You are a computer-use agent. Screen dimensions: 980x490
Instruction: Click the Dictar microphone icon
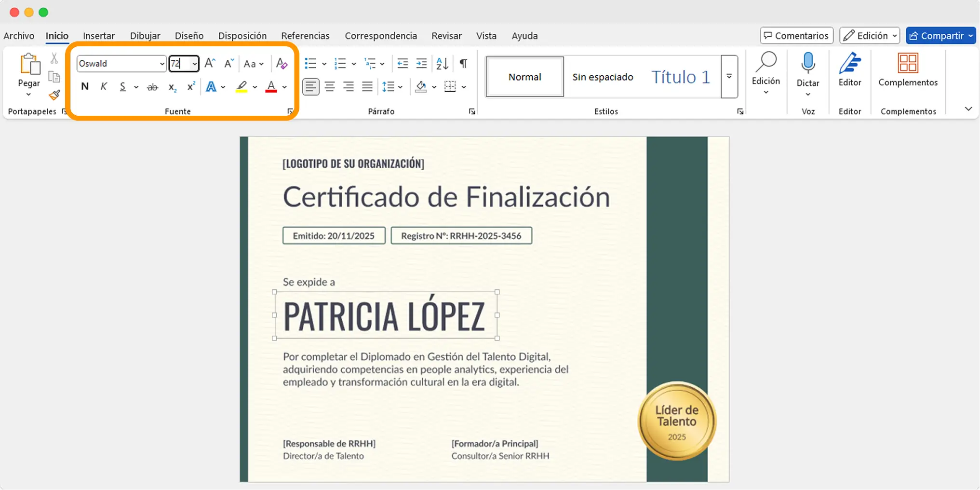click(x=808, y=64)
